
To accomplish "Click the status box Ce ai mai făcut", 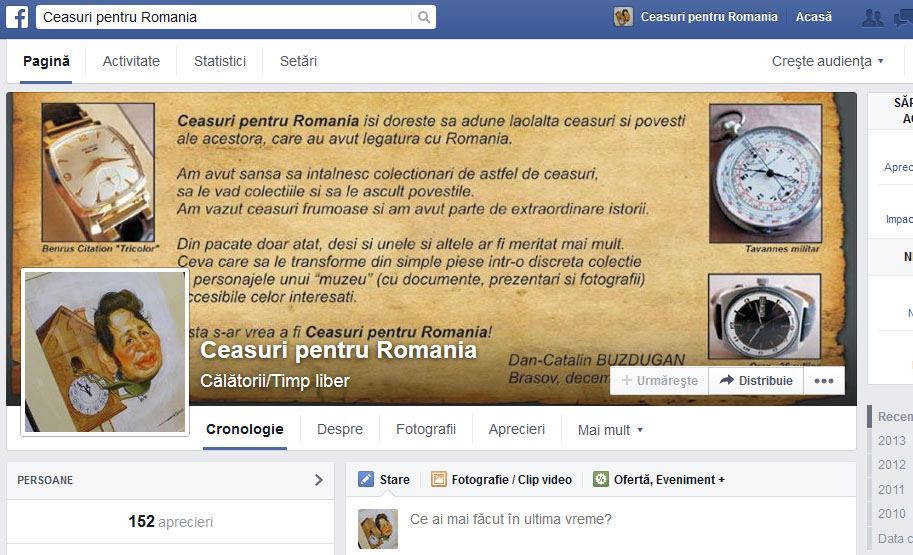I will tap(511, 519).
